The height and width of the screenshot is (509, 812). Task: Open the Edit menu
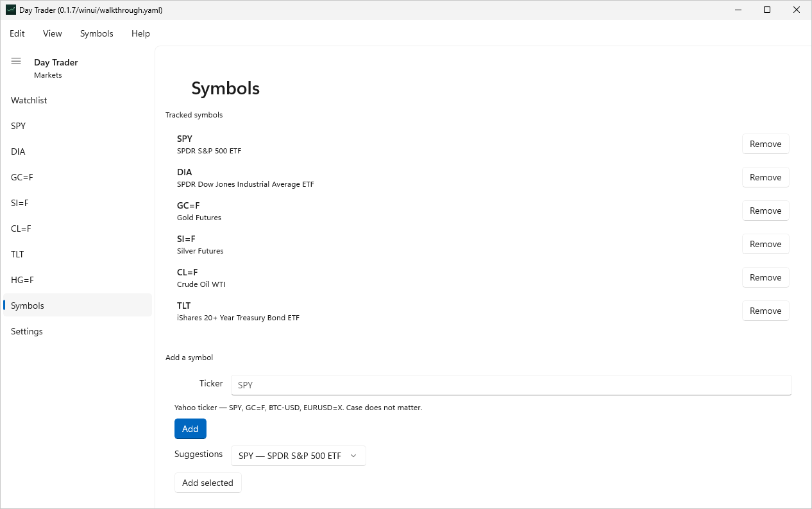click(x=17, y=33)
